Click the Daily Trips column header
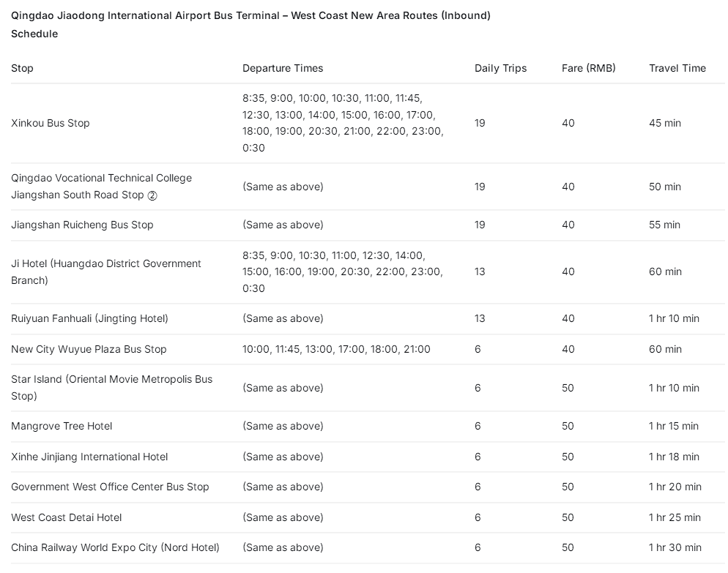The width and height of the screenshot is (728, 573). pos(500,68)
